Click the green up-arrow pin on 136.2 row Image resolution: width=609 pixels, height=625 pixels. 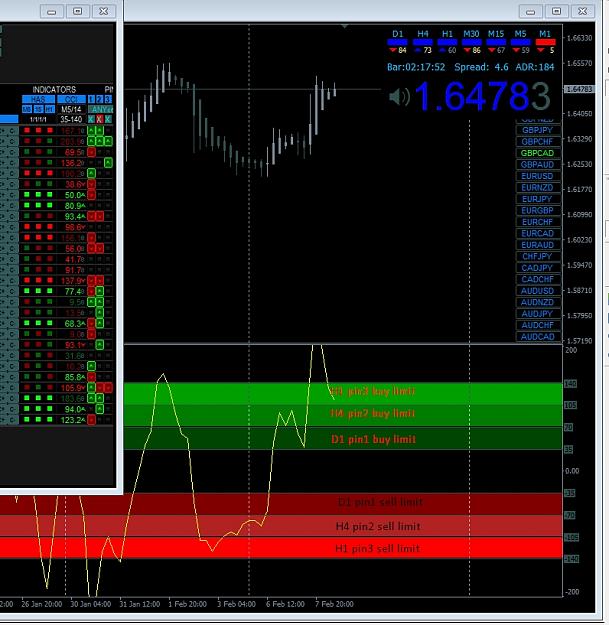coord(108,163)
